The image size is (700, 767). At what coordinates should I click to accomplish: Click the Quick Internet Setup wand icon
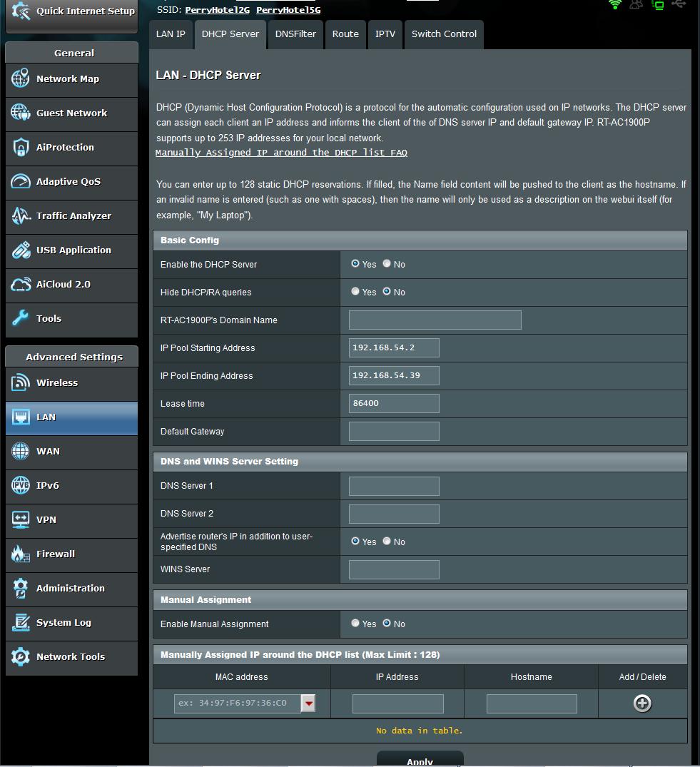click(21, 11)
